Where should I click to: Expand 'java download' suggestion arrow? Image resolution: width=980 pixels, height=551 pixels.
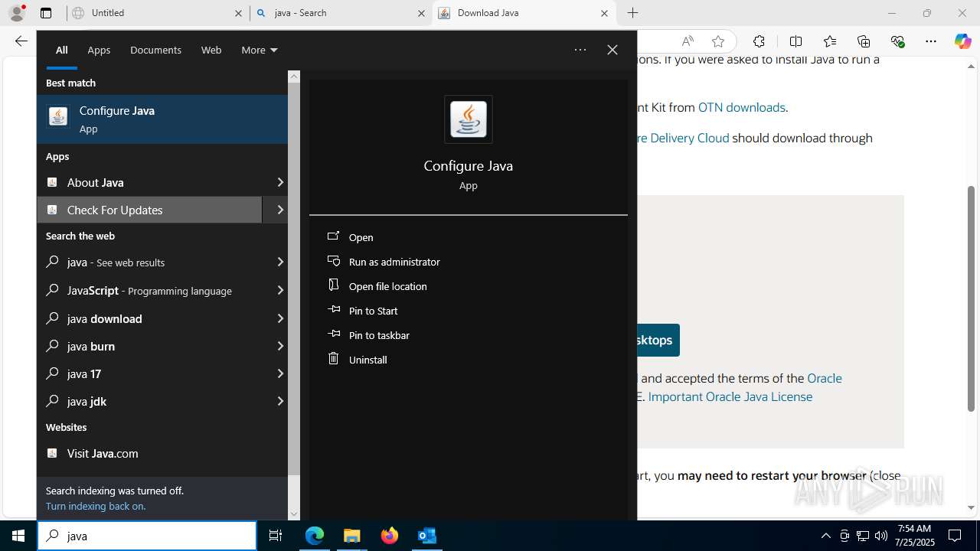pos(279,318)
